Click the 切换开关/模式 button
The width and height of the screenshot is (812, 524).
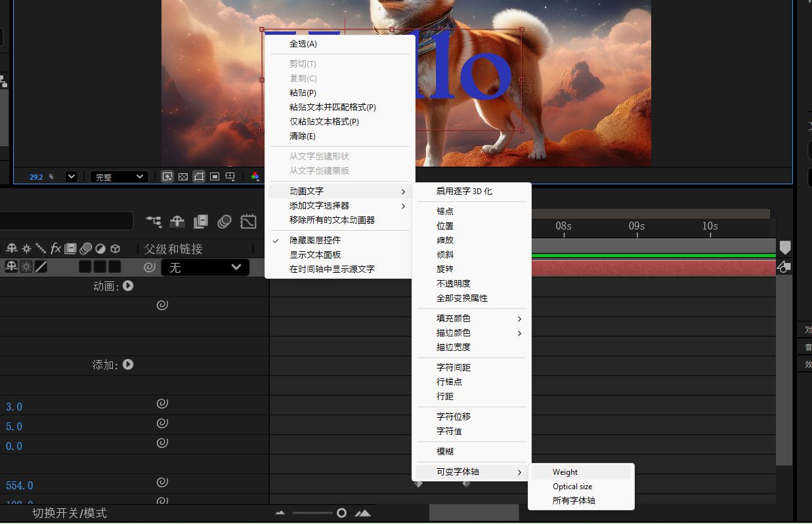click(69, 514)
